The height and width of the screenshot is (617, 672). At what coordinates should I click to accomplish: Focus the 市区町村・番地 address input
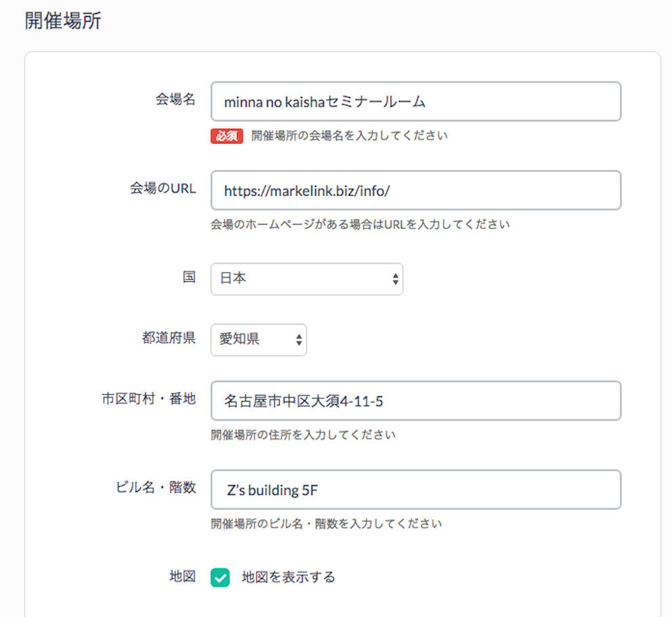pyautogui.click(x=416, y=401)
